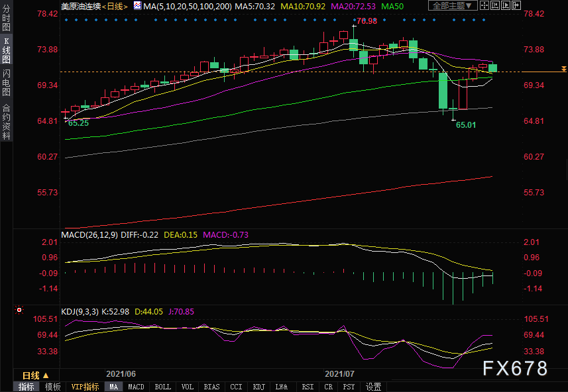Click the DEA:0.15 value
This screenshot has width=568, height=392.
(180, 234)
